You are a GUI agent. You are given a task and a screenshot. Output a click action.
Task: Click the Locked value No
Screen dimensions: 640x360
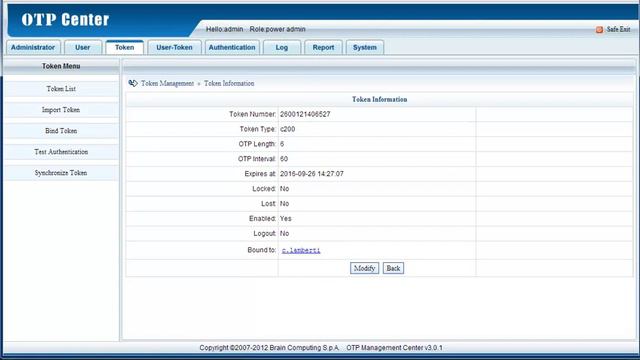pos(284,189)
